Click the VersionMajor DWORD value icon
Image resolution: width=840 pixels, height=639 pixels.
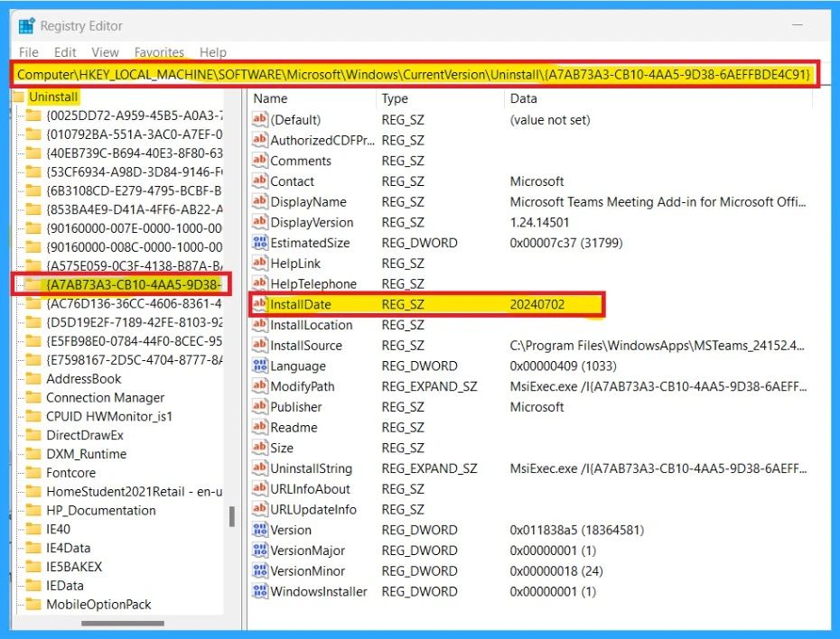pos(260,551)
